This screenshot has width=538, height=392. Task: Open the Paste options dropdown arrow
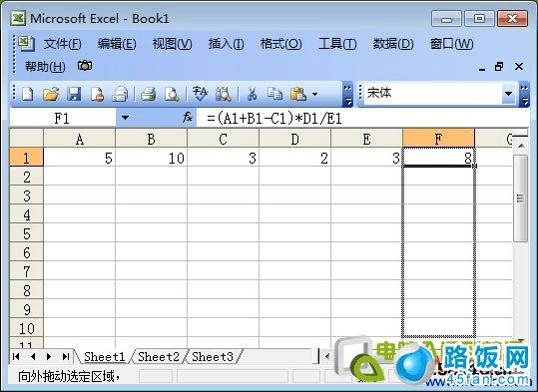315,94
